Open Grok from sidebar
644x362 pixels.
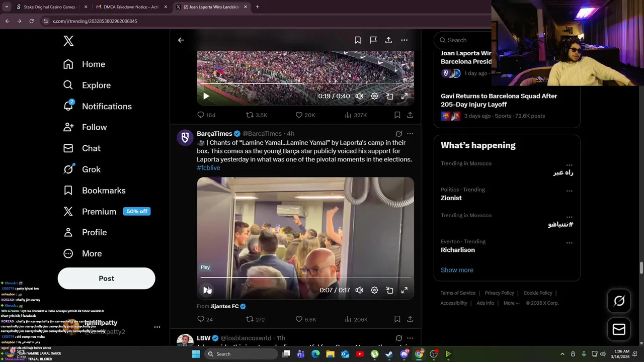[x=82, y=169]
